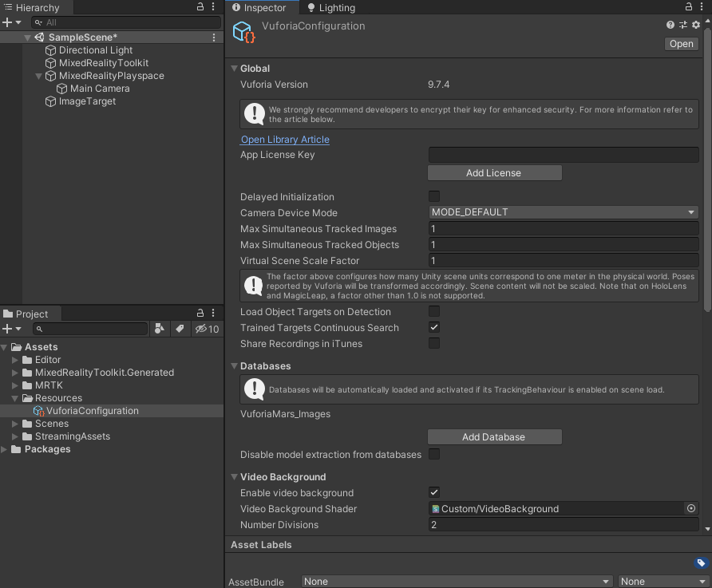Viewport: 712px width, 588px height.
Task: Click Search by Type filter icon
Action: 160,329
